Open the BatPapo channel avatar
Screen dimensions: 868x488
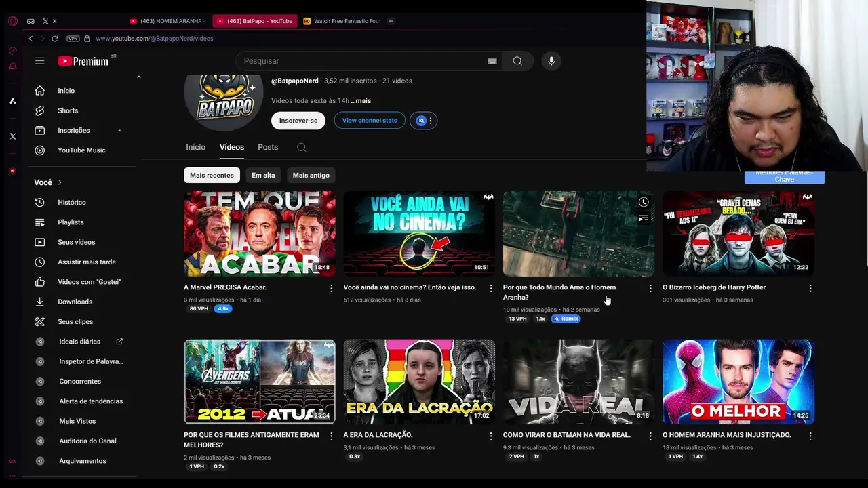224,102
